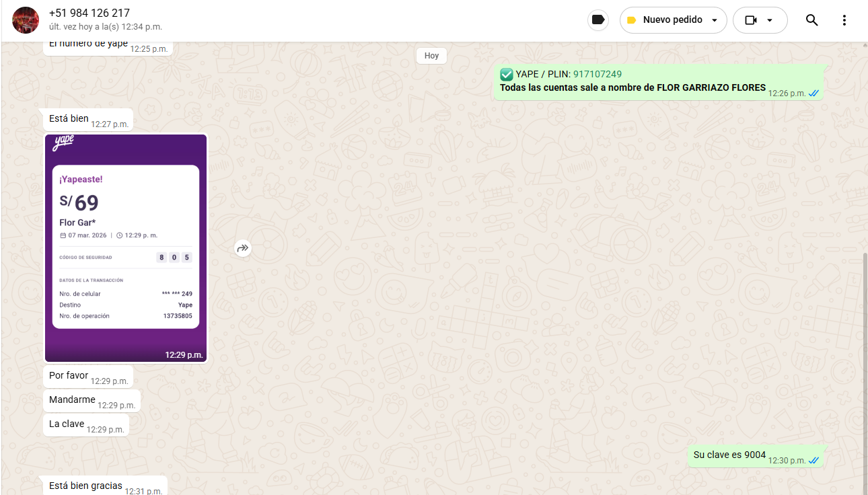Expand the video call options arrow
This screenshot has width=868, height=495.
[770, 20]
